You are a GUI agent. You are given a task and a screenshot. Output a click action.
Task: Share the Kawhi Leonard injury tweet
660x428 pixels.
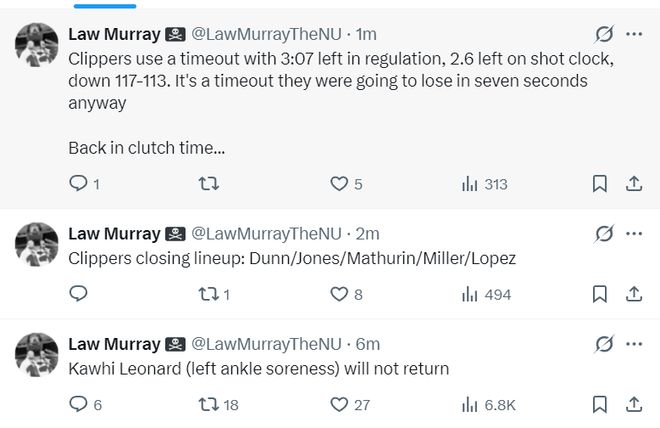click(x=633, y=404)
